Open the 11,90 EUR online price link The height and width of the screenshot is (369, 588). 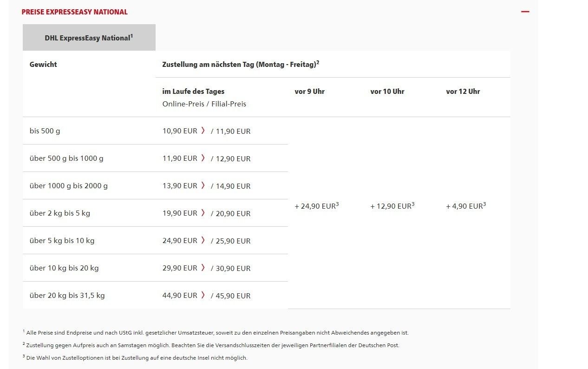pyautogui.click(x=183, y=158)
